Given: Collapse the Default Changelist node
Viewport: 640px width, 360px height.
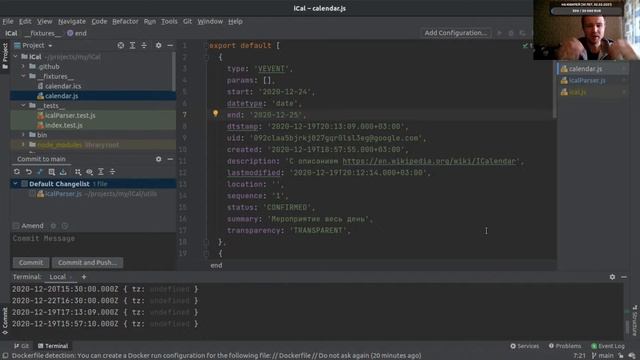Looking at the screenshot, I should (x=16, y=184).
